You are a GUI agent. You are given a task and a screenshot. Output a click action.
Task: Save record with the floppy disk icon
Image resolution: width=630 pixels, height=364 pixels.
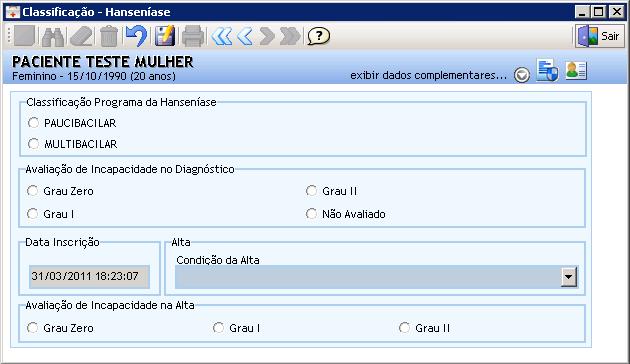(165, 36)
